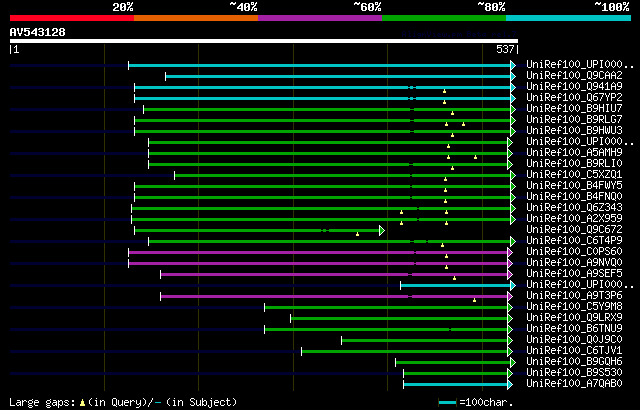Click the cyan ~100% identity legend segment
640x410 pixels.
click(x=569, y=18)
